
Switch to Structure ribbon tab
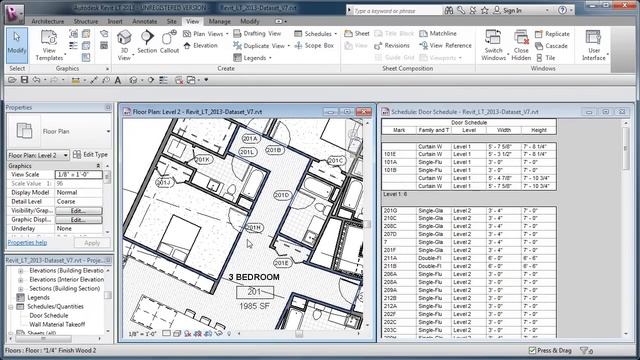(x=86, y=21)
